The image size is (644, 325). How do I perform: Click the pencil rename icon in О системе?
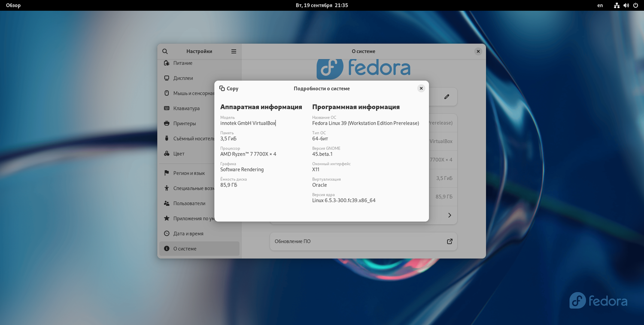[447, 97]
